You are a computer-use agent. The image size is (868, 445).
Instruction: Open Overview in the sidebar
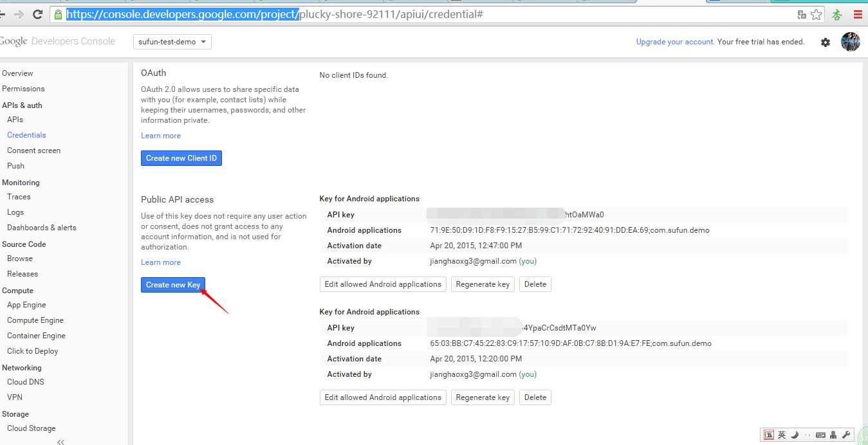coord(17,73)
